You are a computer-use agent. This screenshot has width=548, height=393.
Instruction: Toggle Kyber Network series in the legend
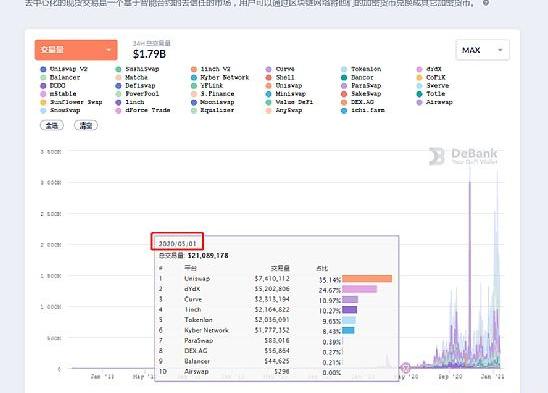pos(220,77)
